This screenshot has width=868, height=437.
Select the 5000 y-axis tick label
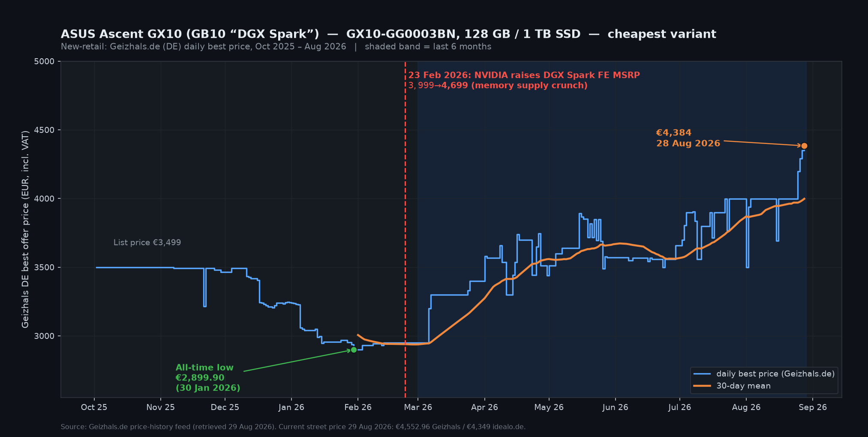tap(44, 61)
